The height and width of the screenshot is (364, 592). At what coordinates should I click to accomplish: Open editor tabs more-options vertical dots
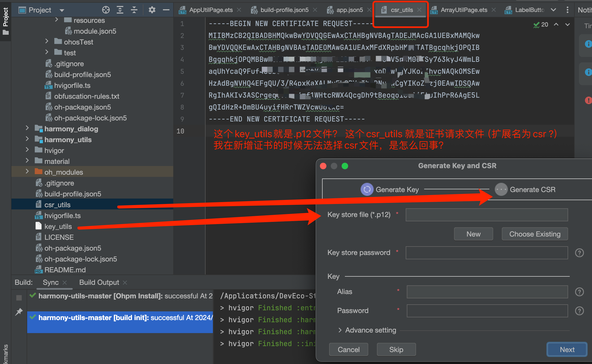[568, 10]
